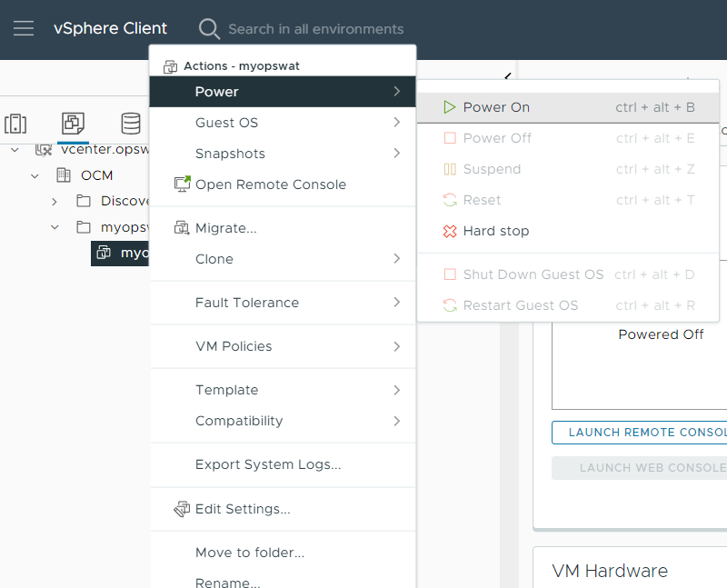
Task: Click the vSphere Client title
Action: click(x=110, y=28)
